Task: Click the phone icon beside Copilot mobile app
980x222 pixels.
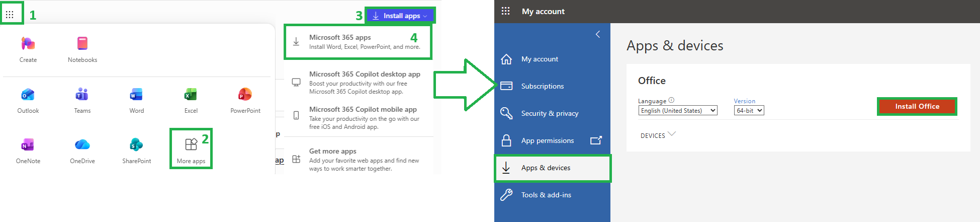Action: coord(297,115)
